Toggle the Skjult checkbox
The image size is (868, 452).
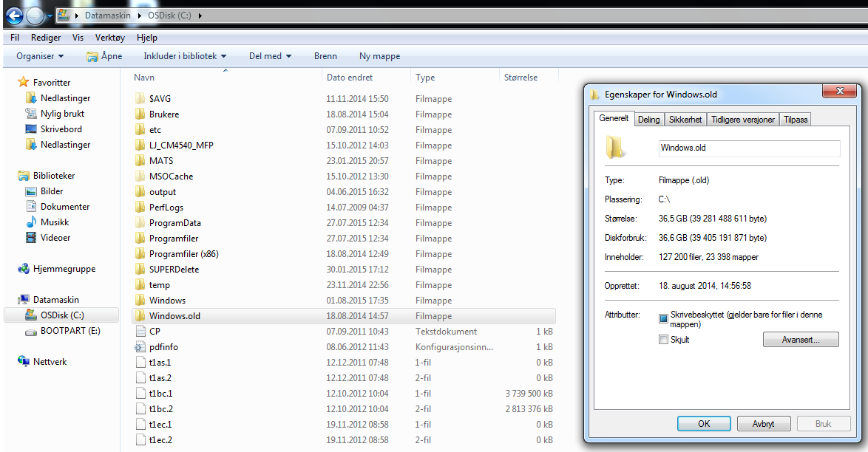(663, 339)
